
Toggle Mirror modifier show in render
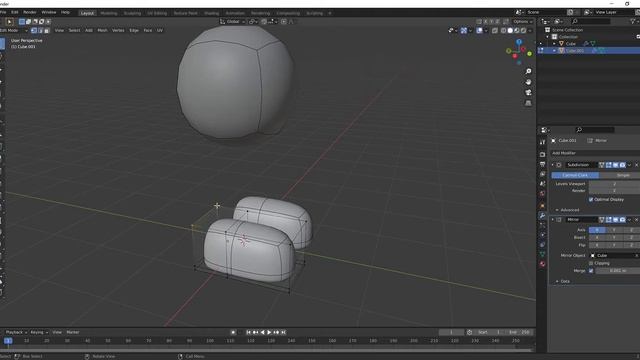(622, 220)
